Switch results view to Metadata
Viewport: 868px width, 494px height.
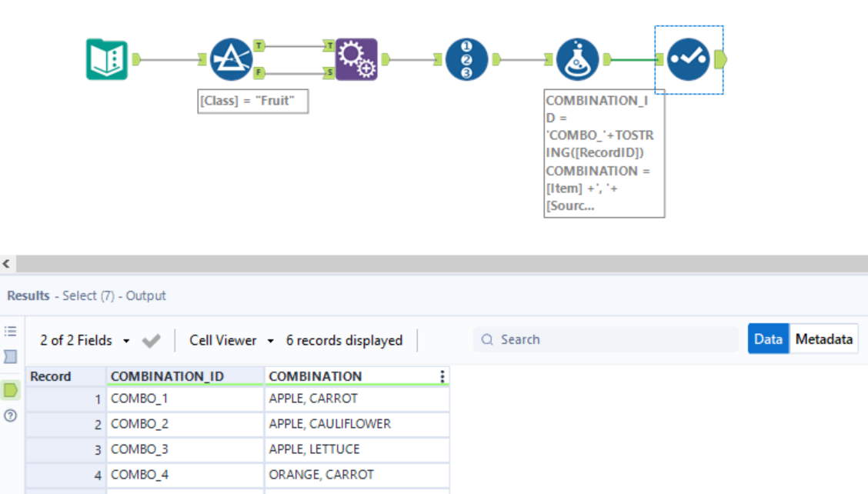point(824,339)
